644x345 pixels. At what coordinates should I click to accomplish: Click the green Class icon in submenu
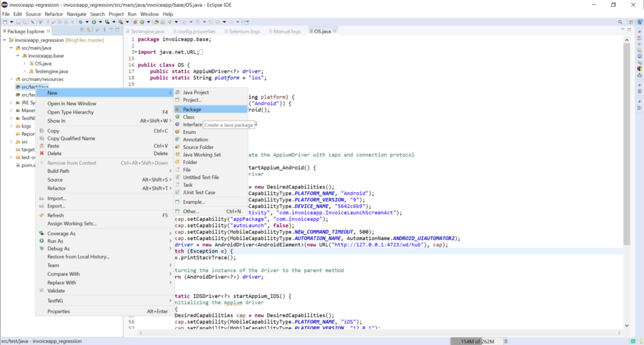[177, 117]
